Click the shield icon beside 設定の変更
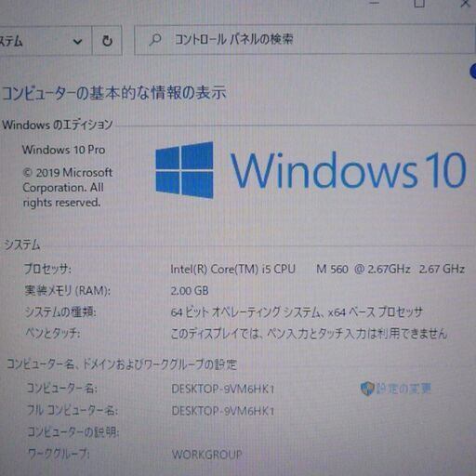Screen dimensions: 476x476 coord(367,389)
